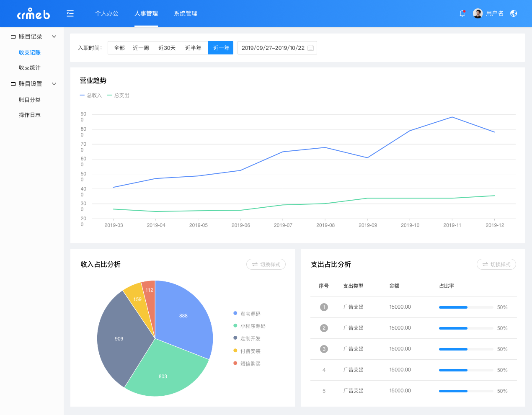Toggle 淘宝源码 legend entry
This screenshot has height=415, width=532.
(247, 314)
